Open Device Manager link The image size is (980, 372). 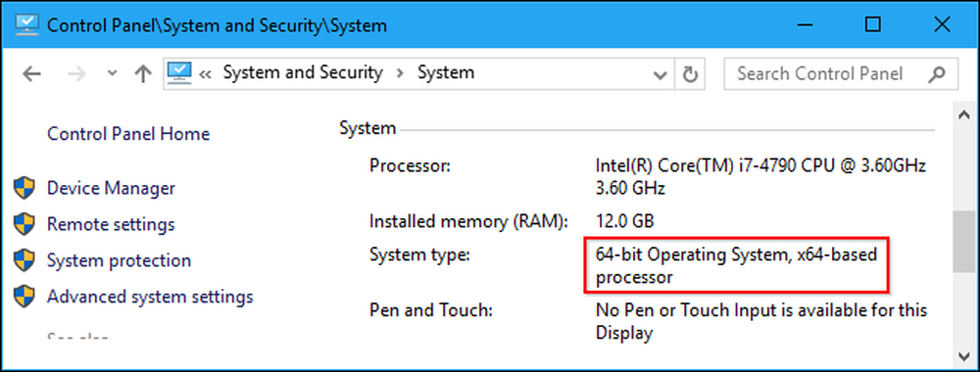point(112,188)
